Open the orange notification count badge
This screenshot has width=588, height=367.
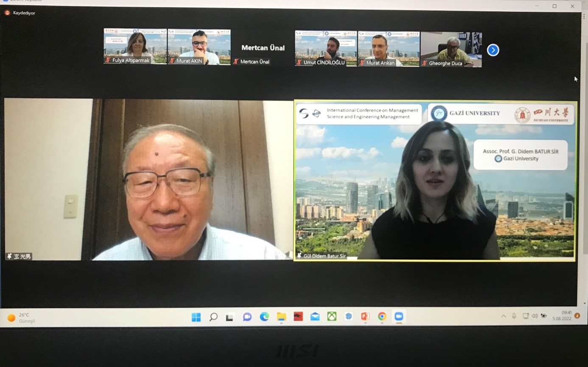click(x=577, y=316)
